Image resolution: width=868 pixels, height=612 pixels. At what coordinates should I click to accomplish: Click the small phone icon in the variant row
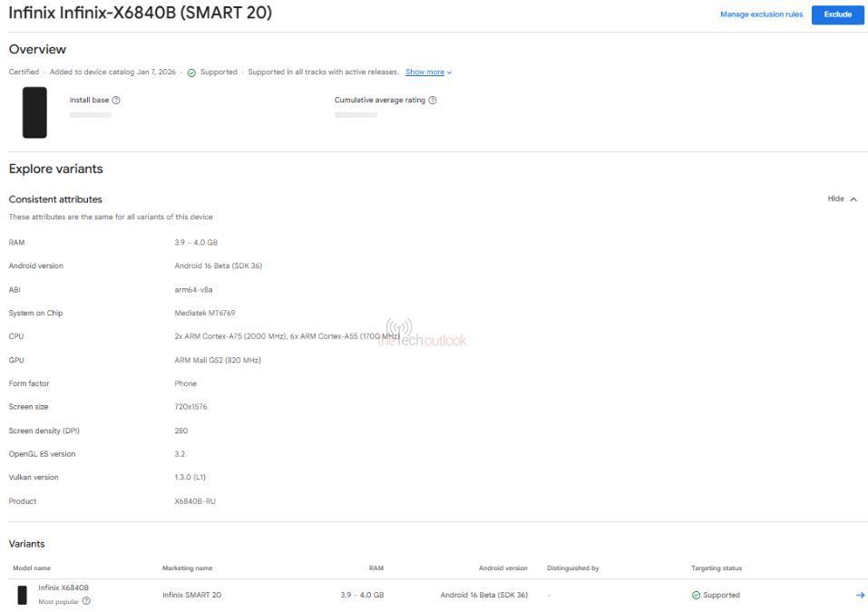point(22,595)
